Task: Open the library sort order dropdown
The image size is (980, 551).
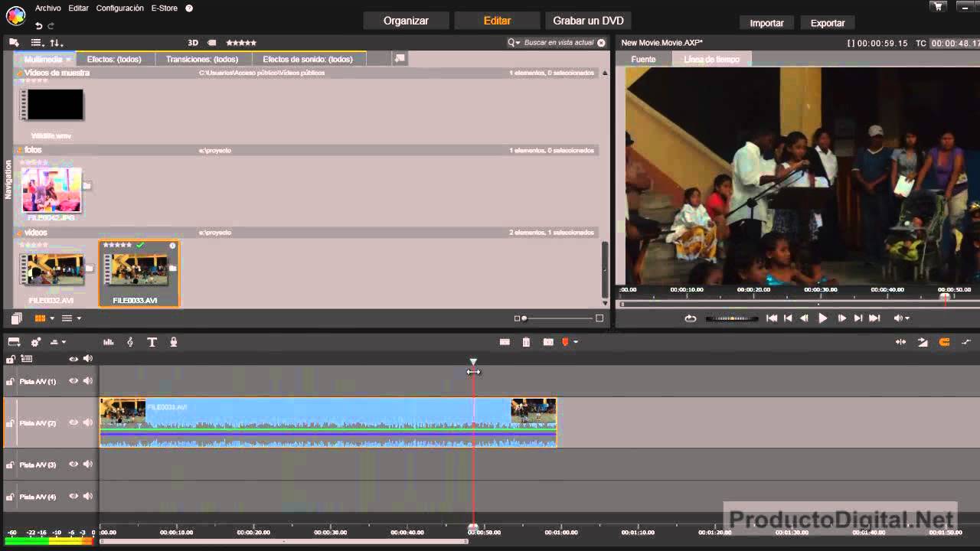Action: (x=57, y=43)
